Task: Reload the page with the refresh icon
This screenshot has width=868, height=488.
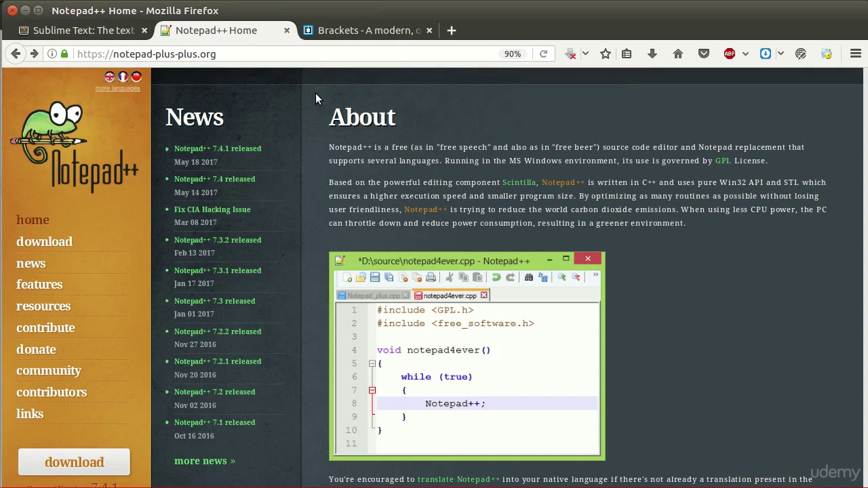Action: (x=543, y=54)
